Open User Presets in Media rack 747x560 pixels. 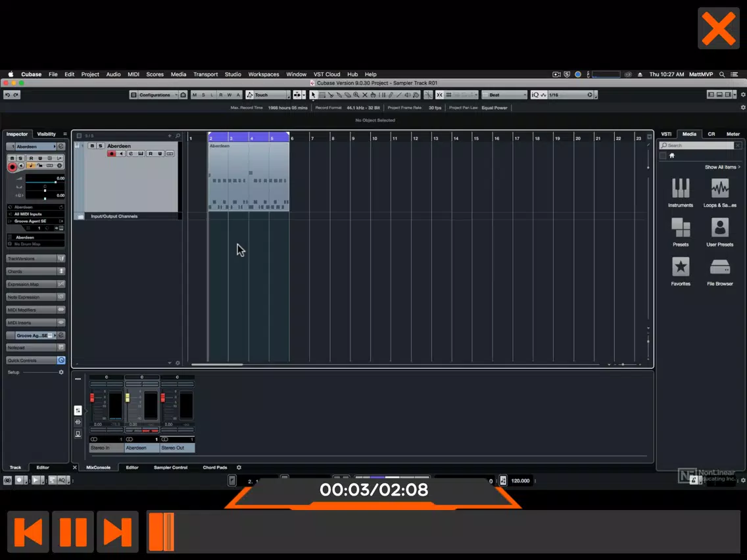720,232
